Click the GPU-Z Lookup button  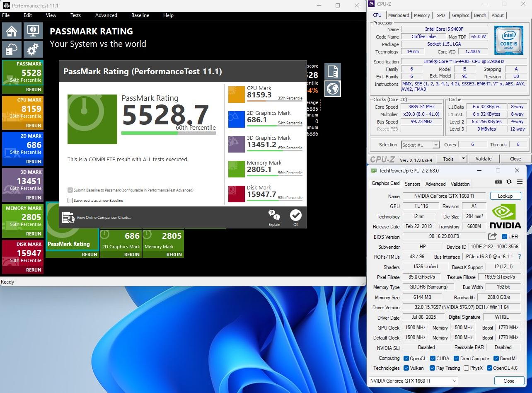click(x=505, y=196)
